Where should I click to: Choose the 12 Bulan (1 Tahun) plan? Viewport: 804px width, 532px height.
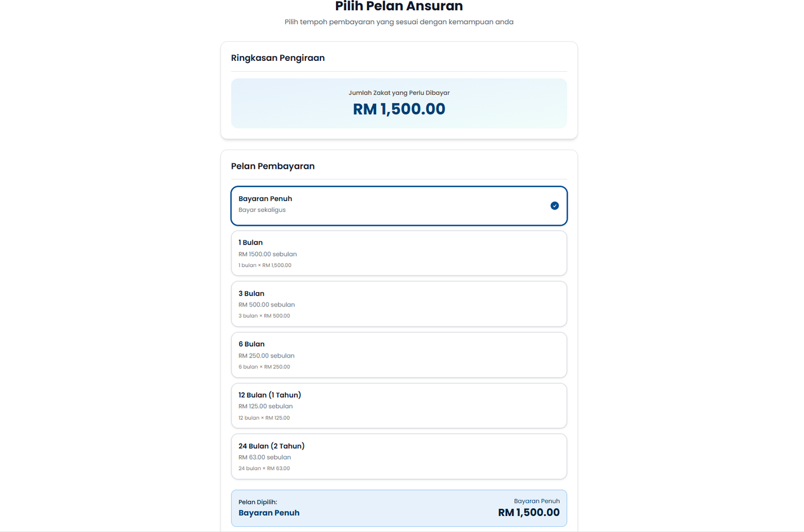(x=399, y=406)
